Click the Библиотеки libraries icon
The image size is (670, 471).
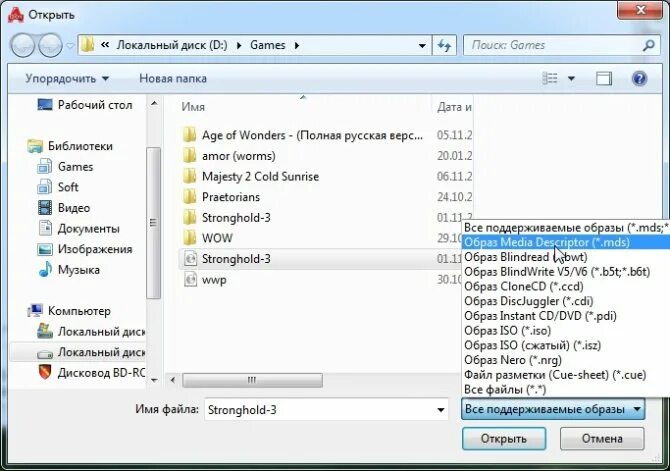(35, 146)
